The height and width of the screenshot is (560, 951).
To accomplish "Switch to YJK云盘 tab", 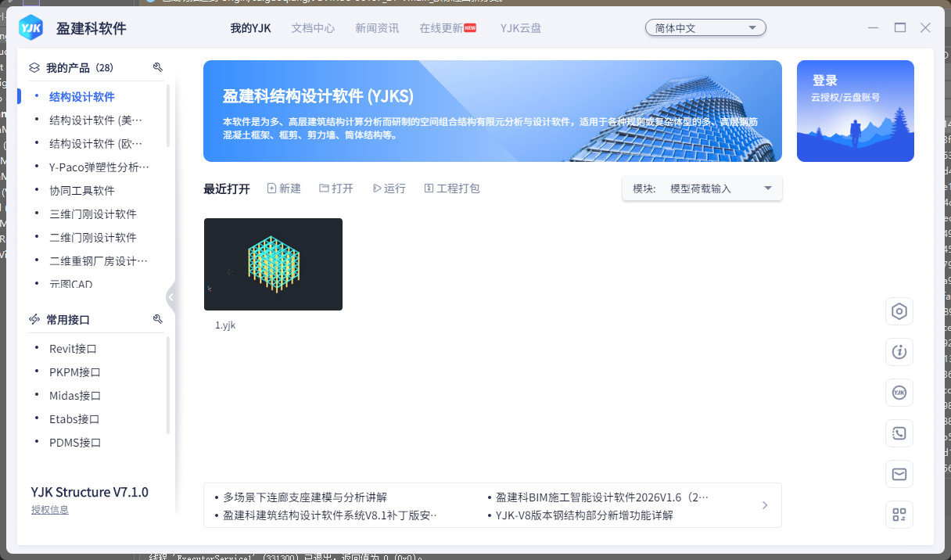I will (521, 28).
